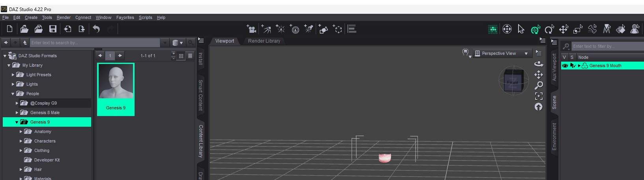
Task: Open the draw style dropdown beside Perspective View
Action: tap(466, 53)
